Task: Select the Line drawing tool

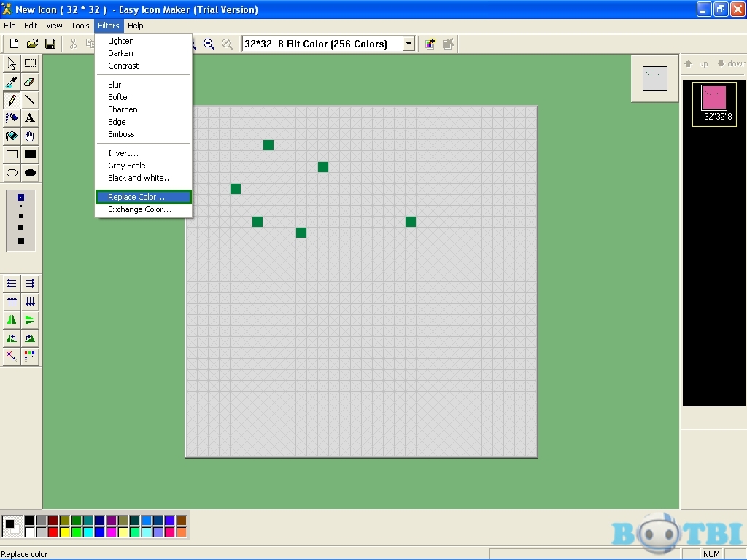Action: (30, 99)
